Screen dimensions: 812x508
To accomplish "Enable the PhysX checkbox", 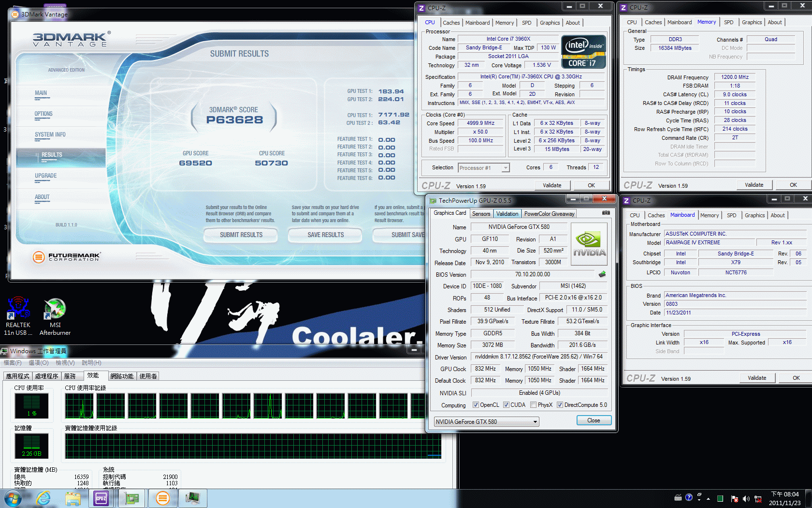I will [x=533, y=405].
